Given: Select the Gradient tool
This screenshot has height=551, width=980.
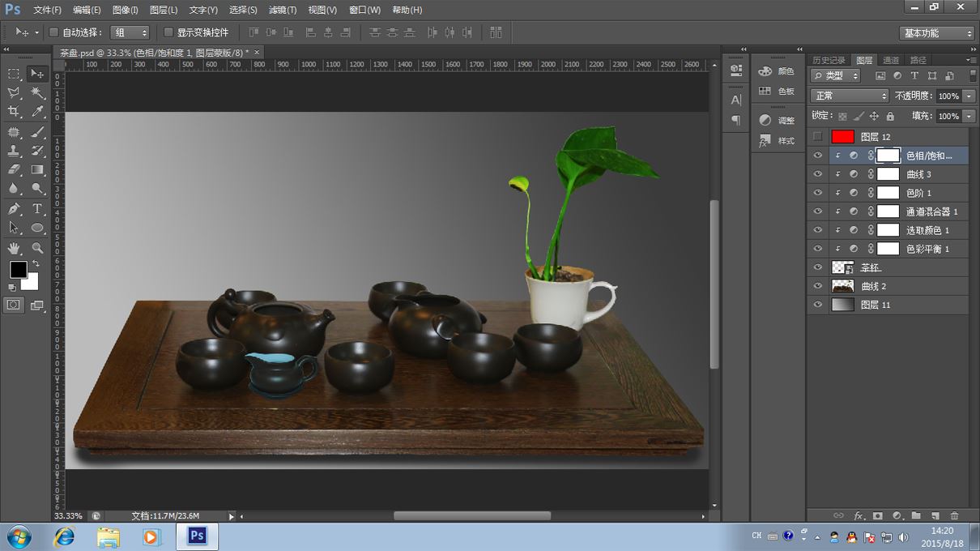Looking at the screenshot, I should [37, 170].
